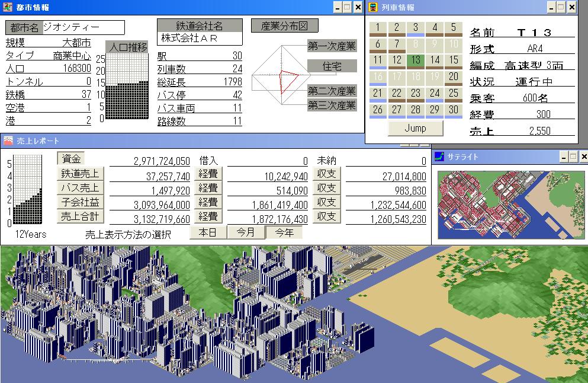Select train number 14 in train grid
588x383 pixels.
point(435,62)
